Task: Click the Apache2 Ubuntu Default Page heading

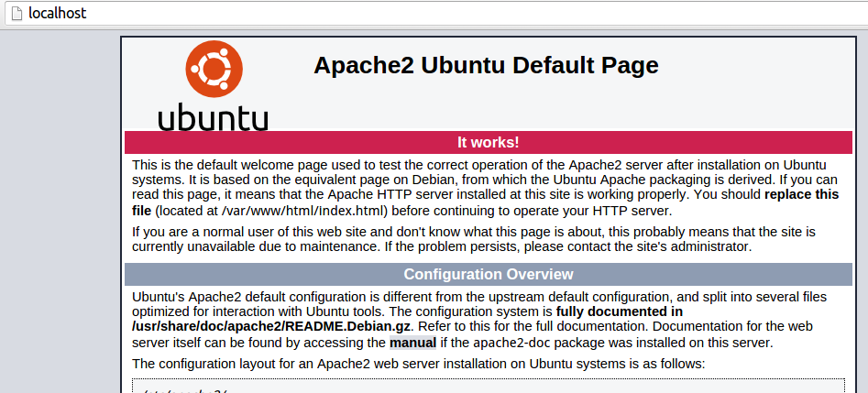Action: (486, 65)
